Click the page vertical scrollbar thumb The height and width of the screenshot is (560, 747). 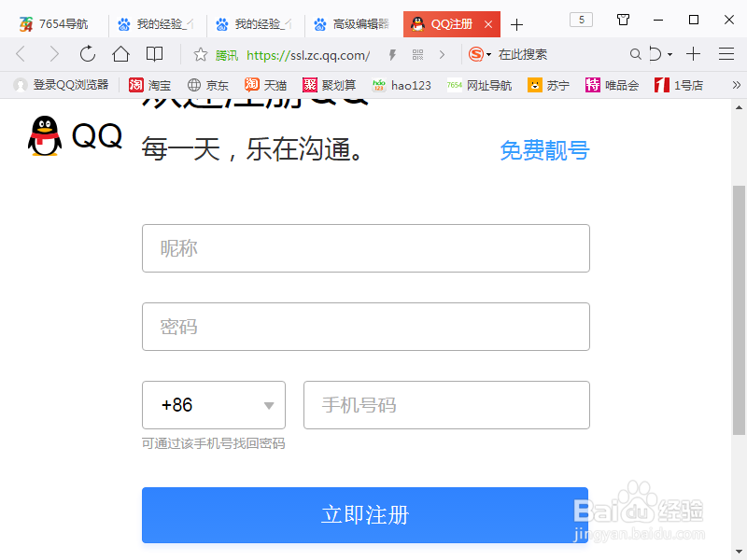click(739, 310)
